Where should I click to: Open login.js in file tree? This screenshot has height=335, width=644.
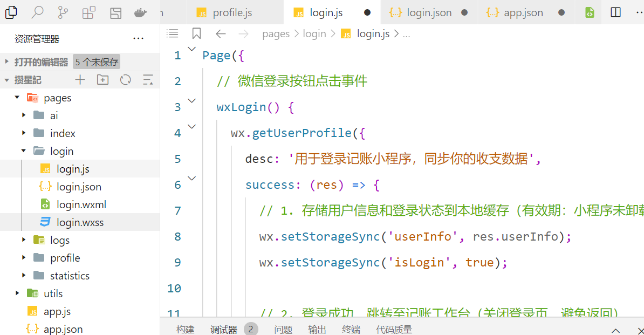80,169
